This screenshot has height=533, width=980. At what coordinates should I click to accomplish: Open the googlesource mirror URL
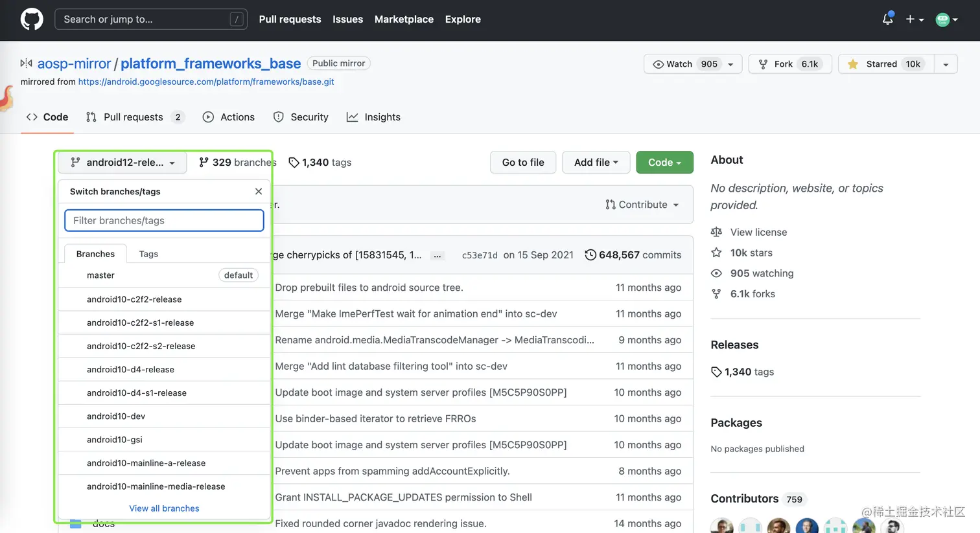pyautogui.click(x=206, y=82)
